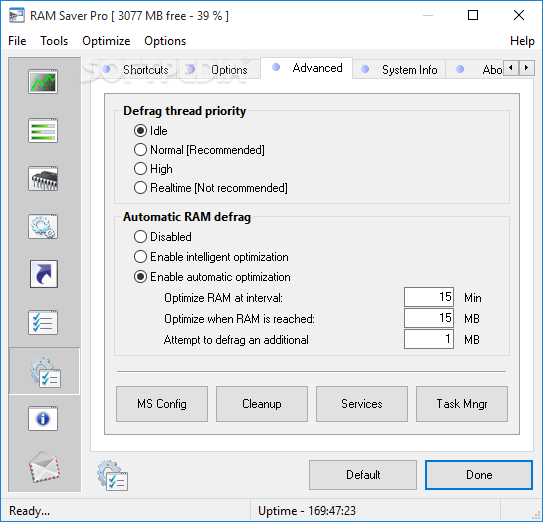
Task: Focus the Attempt to defrag additional field
Action: pos(429,339)
